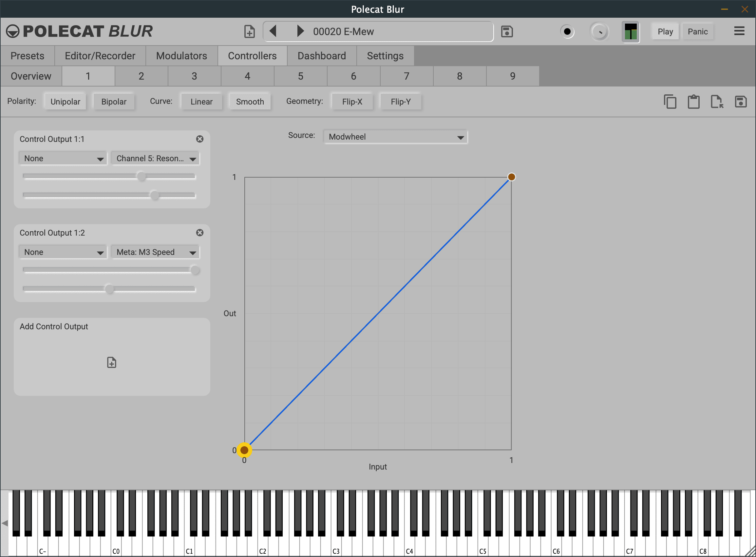The width and height of the screenshot is (756, 557).
Task: Open the Source Modwheel dropdown
Action: (395, 137)
